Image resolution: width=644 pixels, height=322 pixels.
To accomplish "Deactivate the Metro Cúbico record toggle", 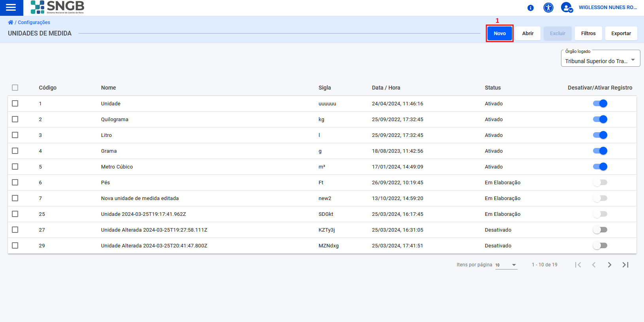I will pyautogui.click(x=600, y=167).
